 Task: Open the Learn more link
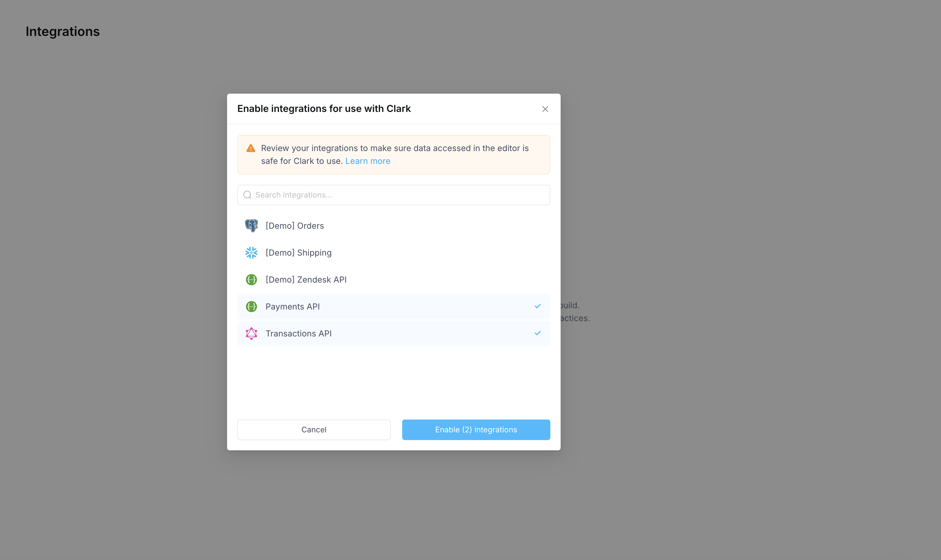(368, 161)
